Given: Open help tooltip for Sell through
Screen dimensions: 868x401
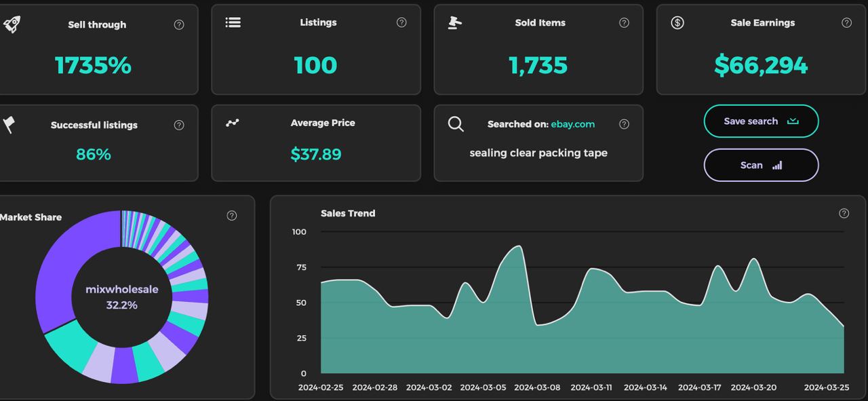Looking at the screenshot, I should pos(179,24).
